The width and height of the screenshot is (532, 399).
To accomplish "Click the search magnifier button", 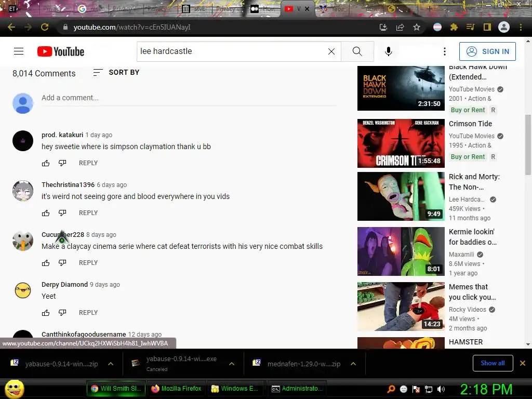I will click(x=357, y=51).
